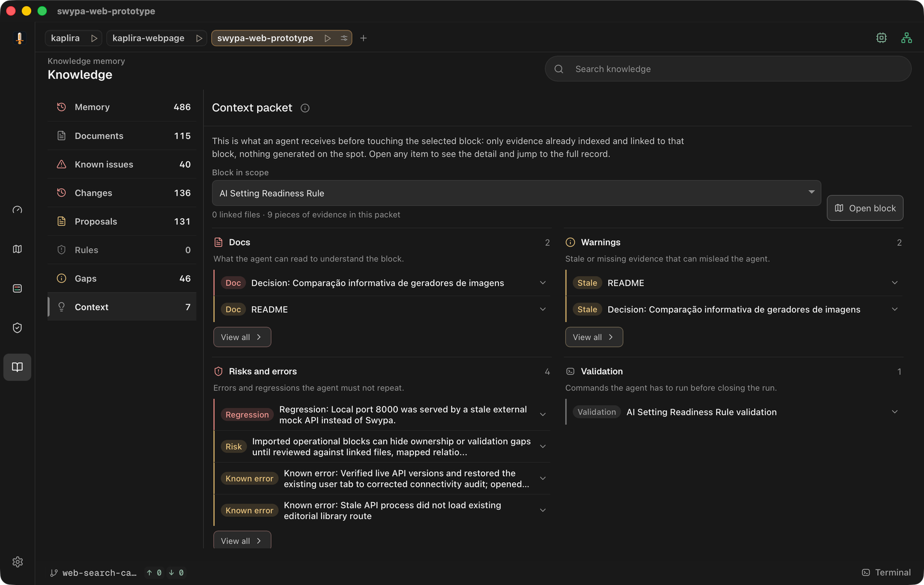Open settings gear in sidebar

point(17,562)
